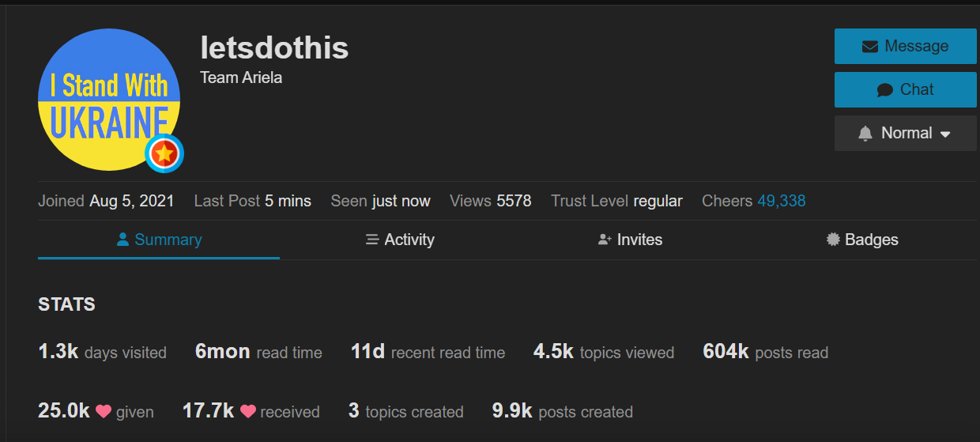980x442 pixels.
Task: Click the add-user icon beside Invites
Action: [x=605, y=240]
